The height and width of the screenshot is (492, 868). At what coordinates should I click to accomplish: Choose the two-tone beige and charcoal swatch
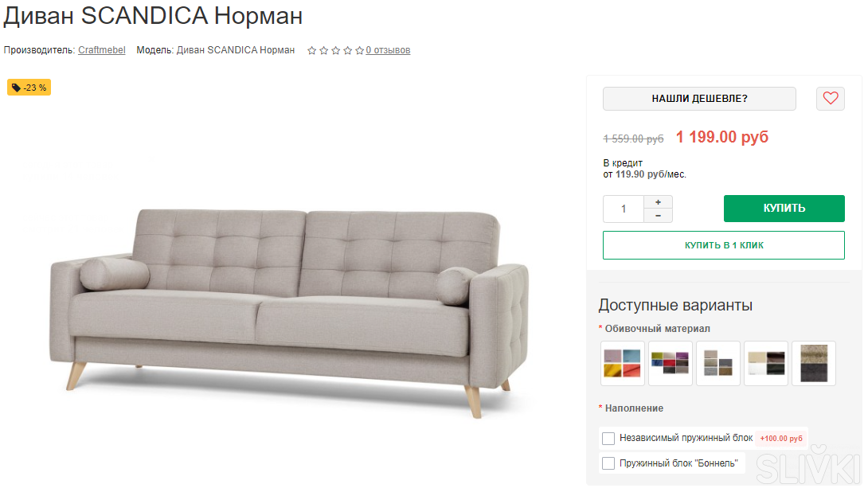click(x=814, y=364)
